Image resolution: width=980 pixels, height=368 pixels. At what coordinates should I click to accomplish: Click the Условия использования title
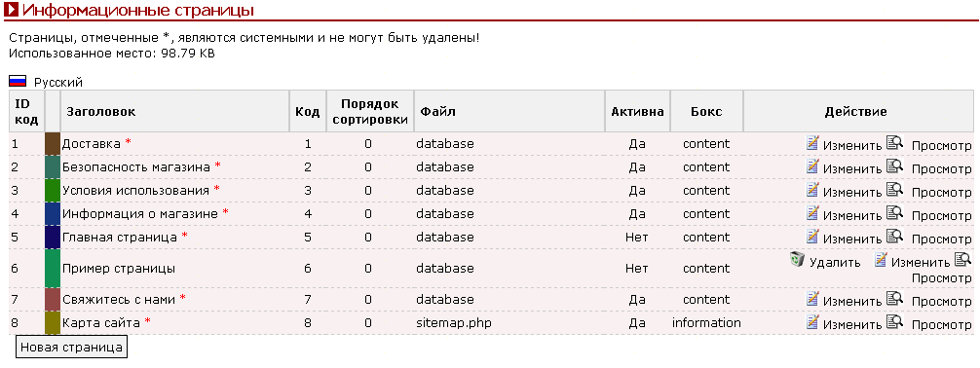[x=135, y=190]
